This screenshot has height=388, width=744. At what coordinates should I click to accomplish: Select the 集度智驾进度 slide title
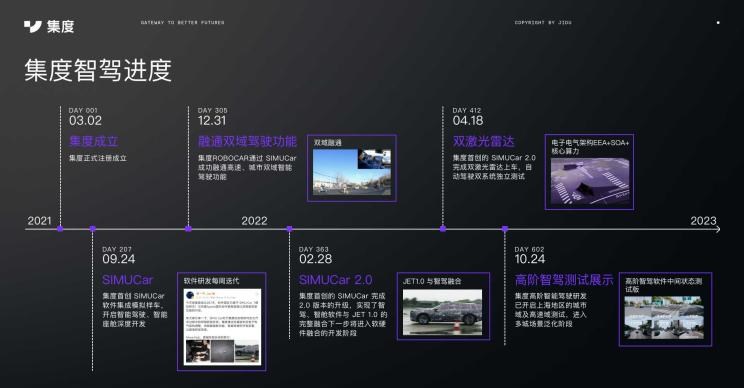coord(98,70)
